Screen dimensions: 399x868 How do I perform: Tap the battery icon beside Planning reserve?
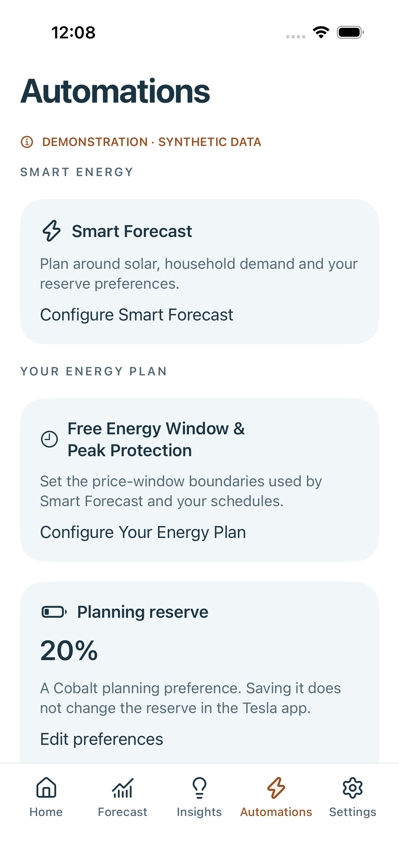pyautogui.click(x=54, y=612)
